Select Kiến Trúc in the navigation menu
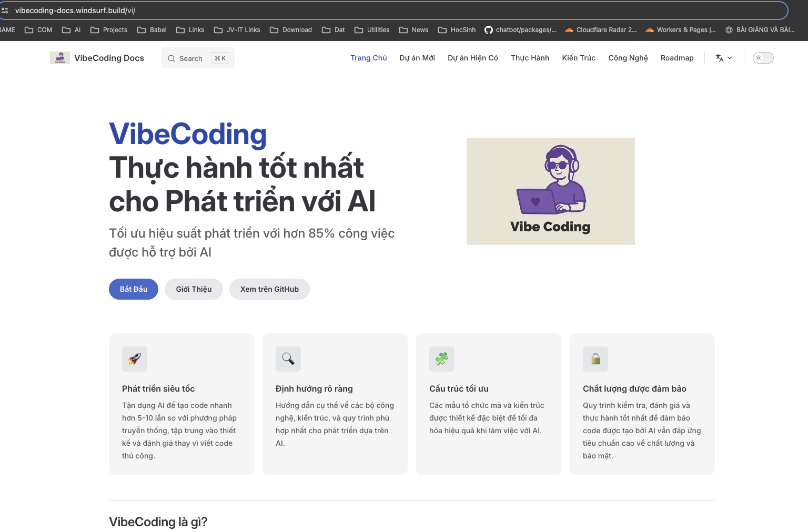Image resolution: width=808 pixels, height=532 pixels. pyautogui.click(x=579, y=58)
